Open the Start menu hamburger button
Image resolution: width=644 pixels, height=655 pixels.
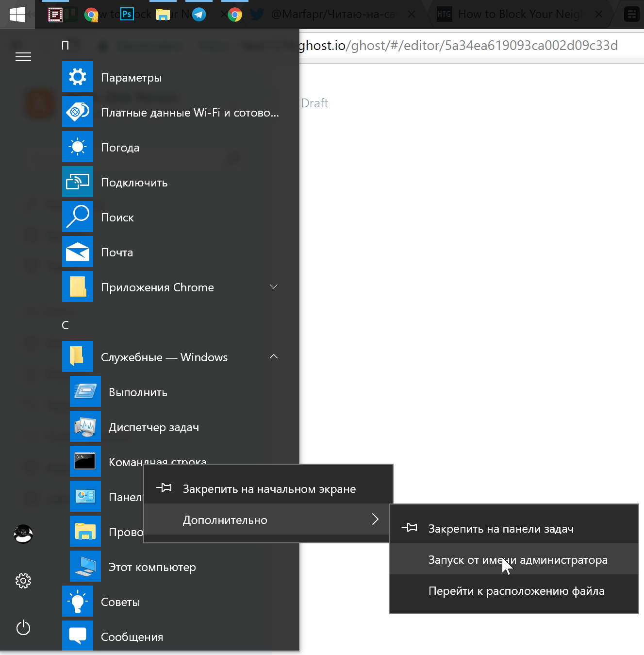coord(23,57)
